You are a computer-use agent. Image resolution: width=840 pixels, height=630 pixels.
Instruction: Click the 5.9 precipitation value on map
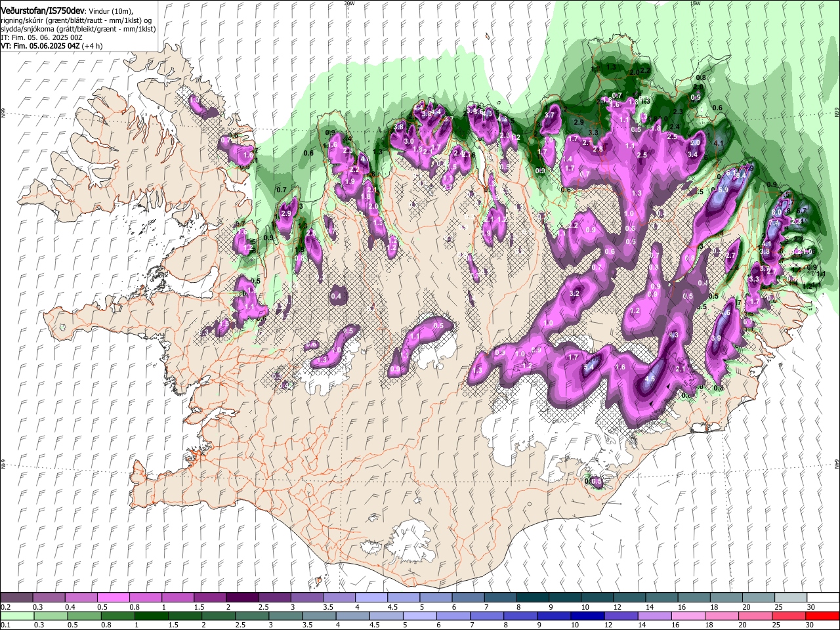coord(723,190)
